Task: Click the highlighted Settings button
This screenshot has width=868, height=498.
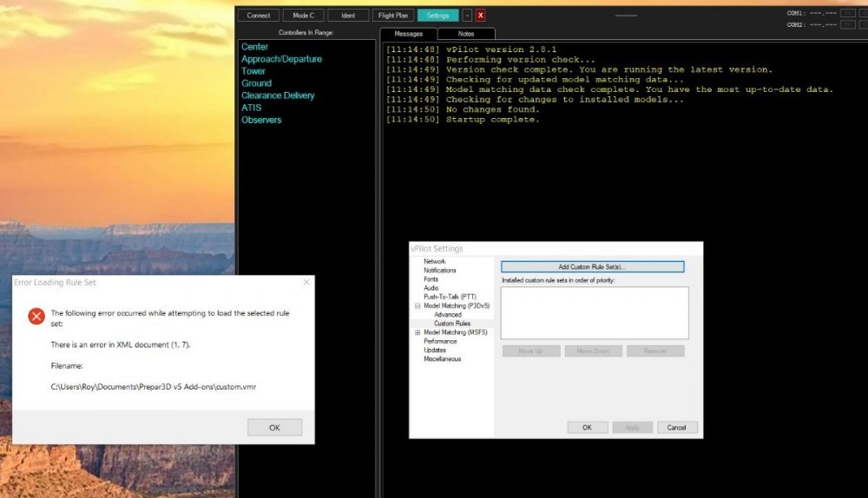Action: [437, 16]
